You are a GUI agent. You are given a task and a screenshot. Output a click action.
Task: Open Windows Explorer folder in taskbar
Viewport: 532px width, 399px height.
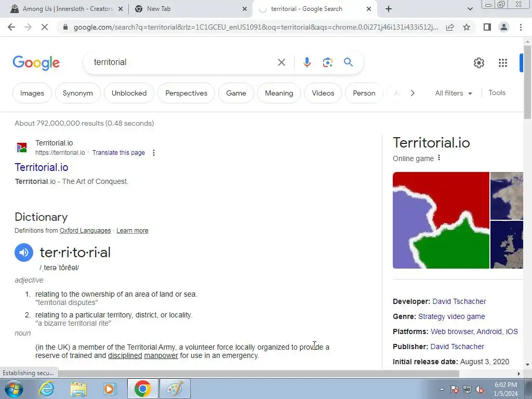click(78, 389)
